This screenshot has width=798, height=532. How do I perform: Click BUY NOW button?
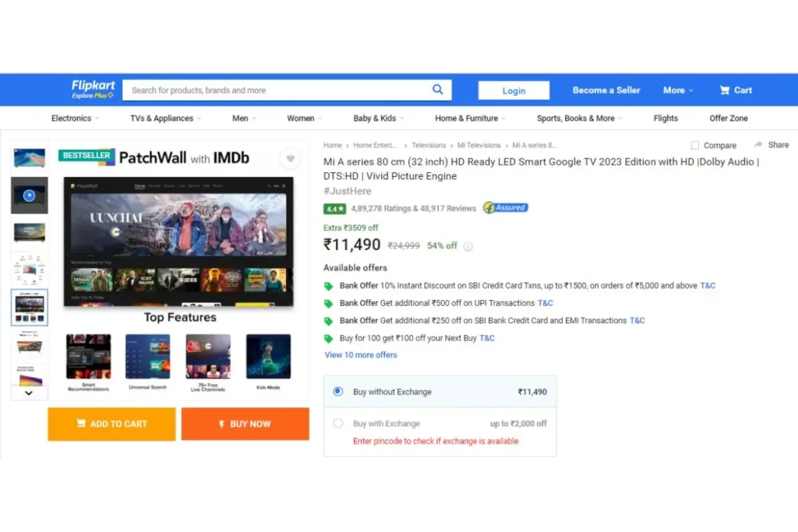tap(245, 424)
